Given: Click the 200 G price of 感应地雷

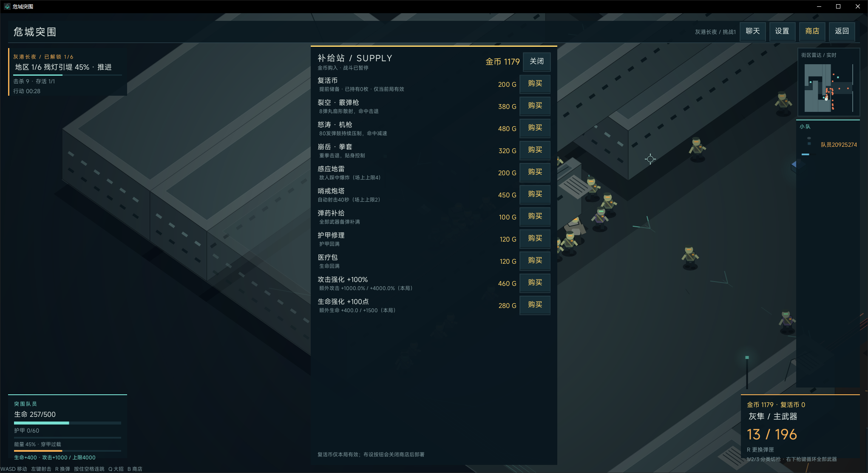Looking at the screenshot, I should (x=507, y=173).
